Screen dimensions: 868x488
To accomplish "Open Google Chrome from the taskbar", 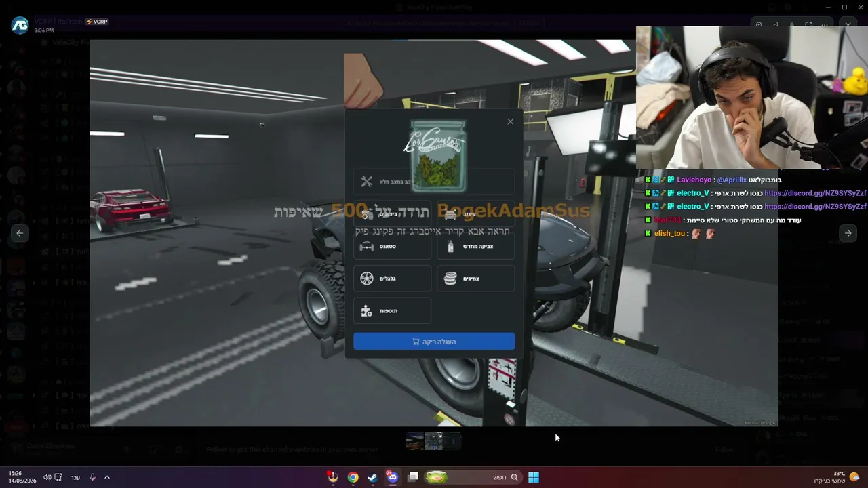I will (353, 477).
